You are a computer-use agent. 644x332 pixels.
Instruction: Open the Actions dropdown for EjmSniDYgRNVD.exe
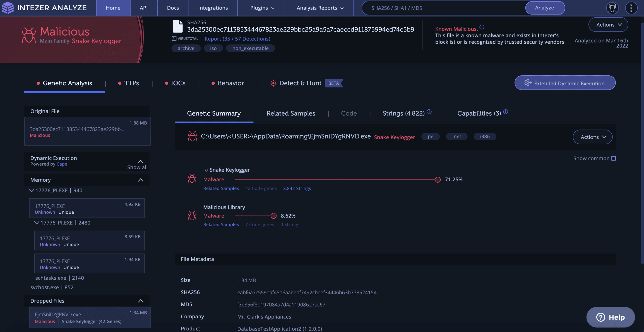point(592,137)
